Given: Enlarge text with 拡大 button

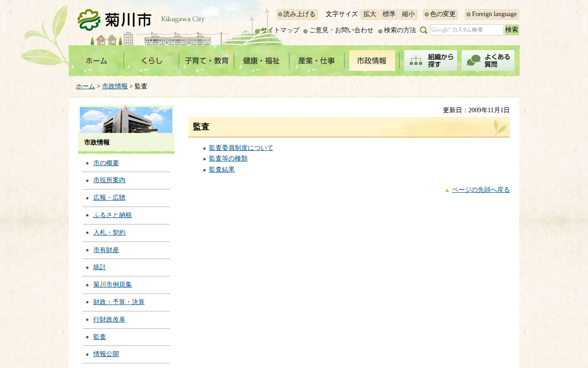Looking at the screenshot, I should click(370, 14).
